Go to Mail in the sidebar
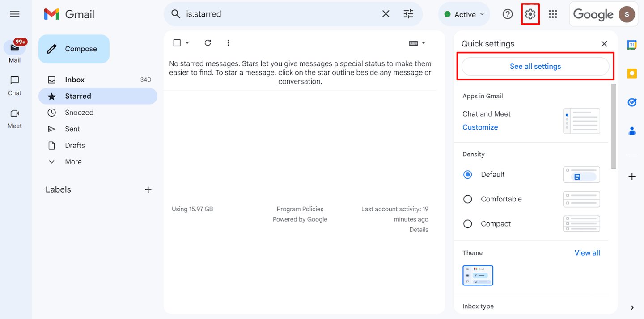 tap(15, 52)
